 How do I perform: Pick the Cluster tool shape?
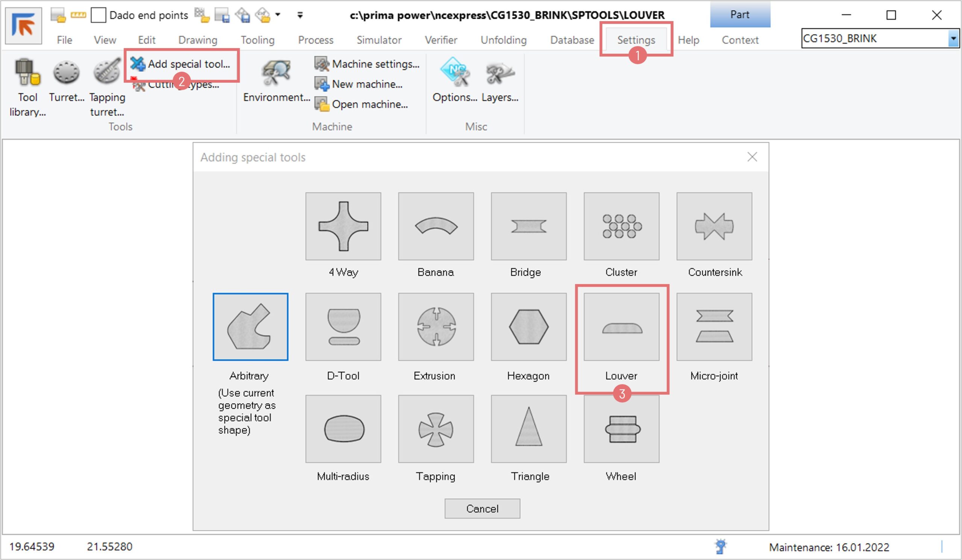(x=621, y=226)
